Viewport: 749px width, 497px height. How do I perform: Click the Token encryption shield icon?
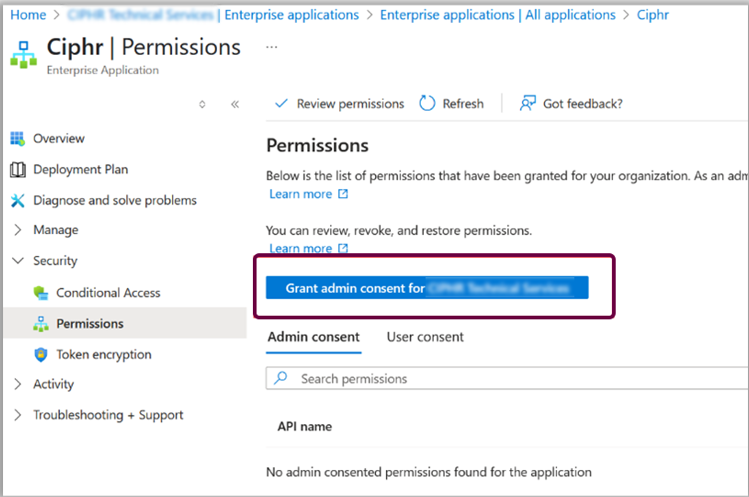coord(41,355)
